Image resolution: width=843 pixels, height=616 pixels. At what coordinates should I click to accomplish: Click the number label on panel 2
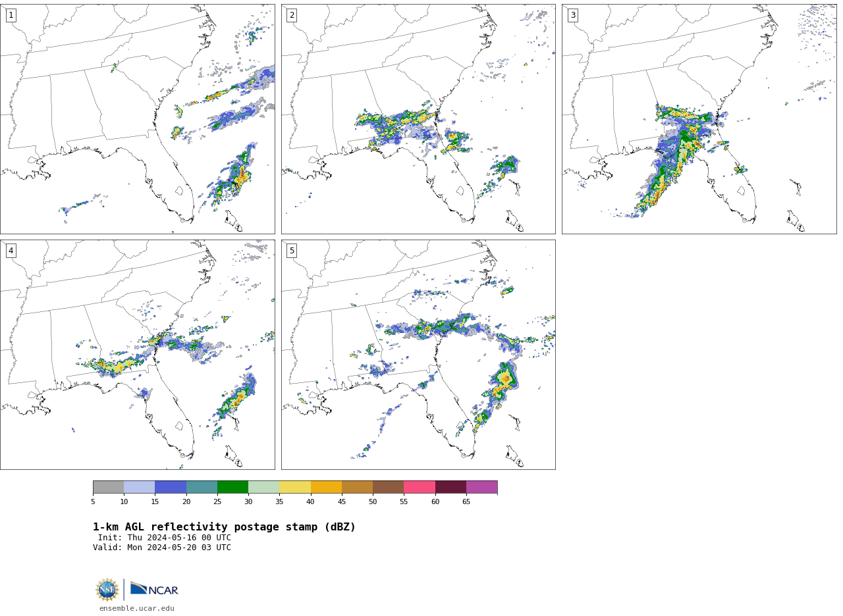tap(292, 15)
